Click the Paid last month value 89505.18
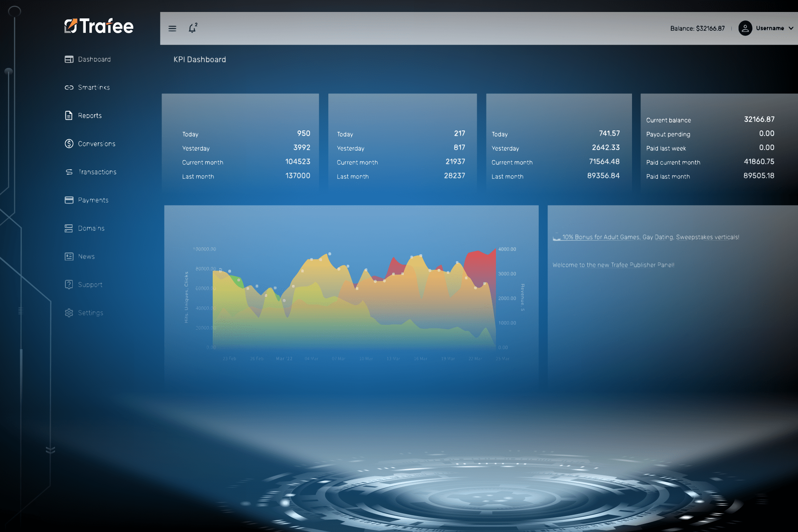The height and width of the screenshot is (532, 798). point(759,176)
